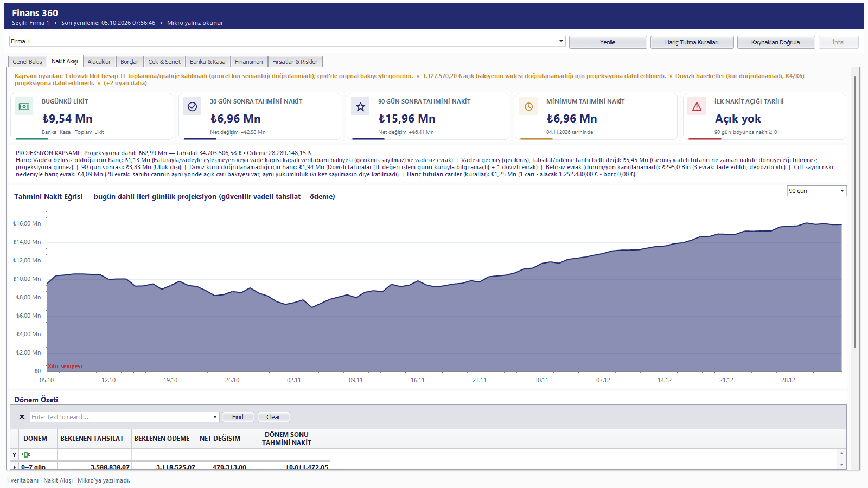Open the Fırsatlar & Riskler tab
The image size is (868, 488).
[x=295, y=62]
